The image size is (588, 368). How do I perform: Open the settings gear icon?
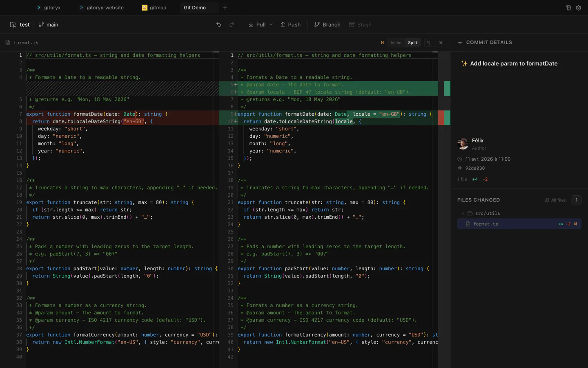579,8
